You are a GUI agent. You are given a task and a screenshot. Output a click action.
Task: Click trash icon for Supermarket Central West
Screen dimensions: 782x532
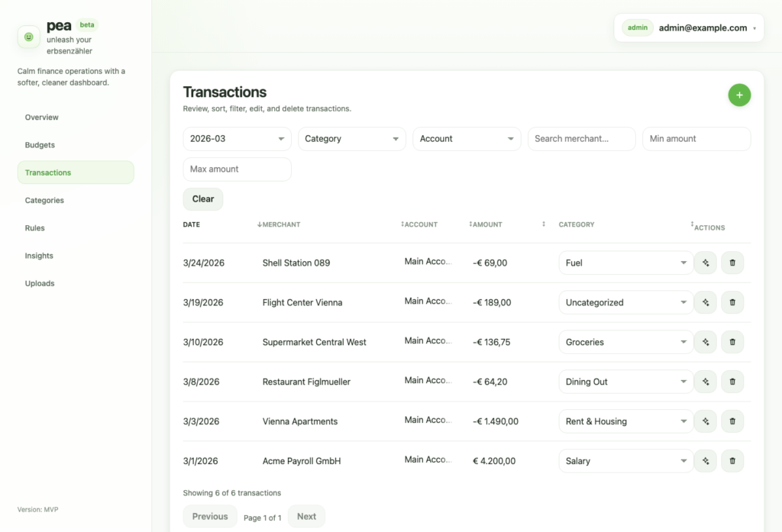tap(732, 342)
